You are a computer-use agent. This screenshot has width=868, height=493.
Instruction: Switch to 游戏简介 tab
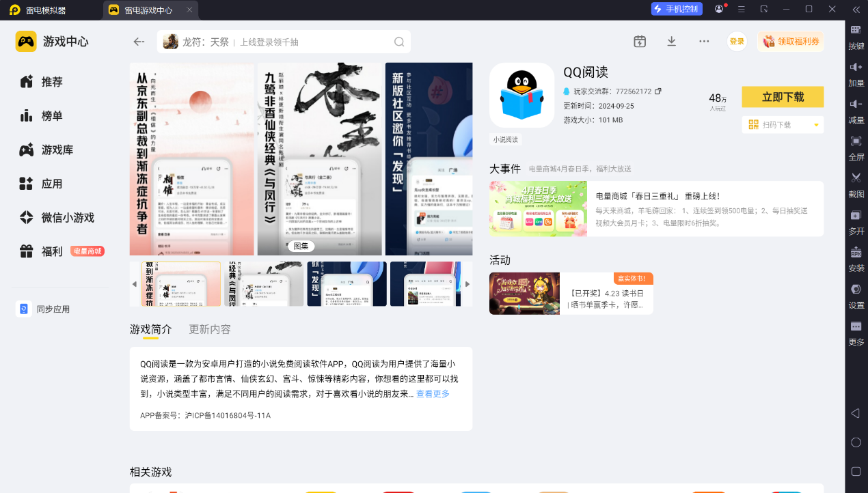point(151,329)
